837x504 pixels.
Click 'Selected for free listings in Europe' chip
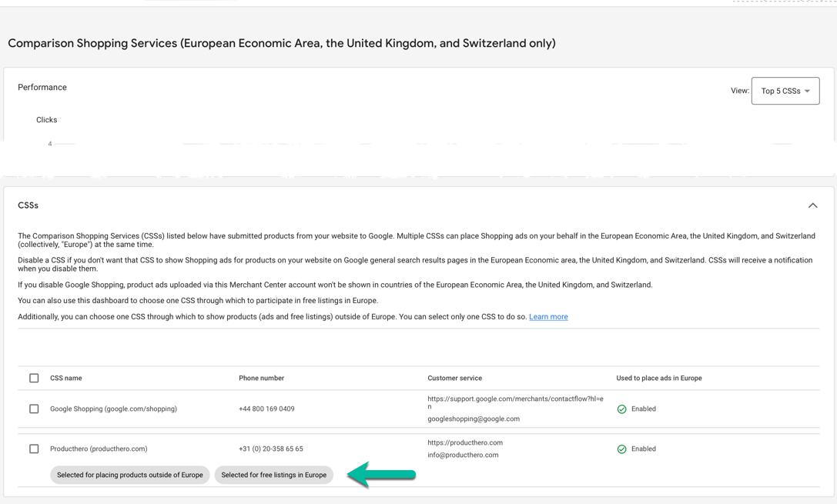tap(274, 476)
